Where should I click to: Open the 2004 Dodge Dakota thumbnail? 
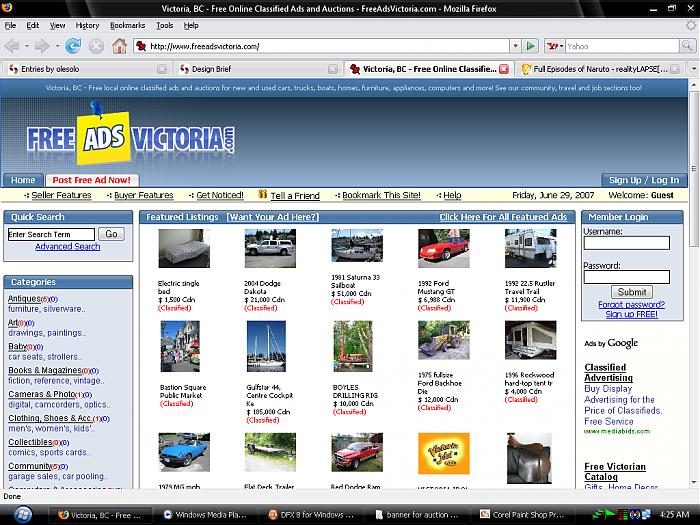tap(270, 248)
